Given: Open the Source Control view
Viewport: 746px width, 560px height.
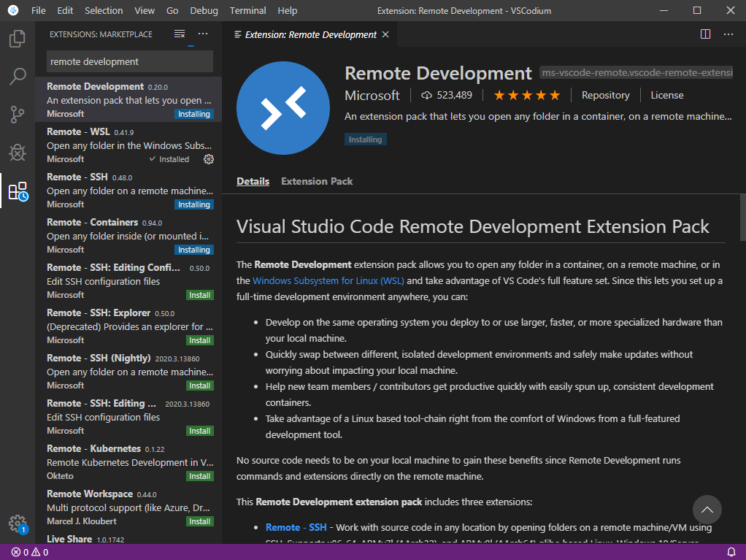Looking at the screenshot, I should pos(18,115).
